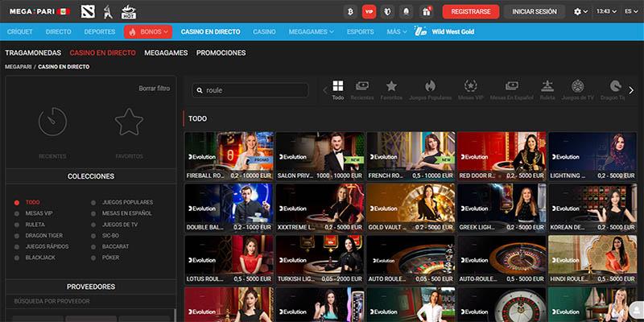Select the Juegos de TV category icon
The width and height of the screenshot is (644, 322).
click(x=578, y=90)
